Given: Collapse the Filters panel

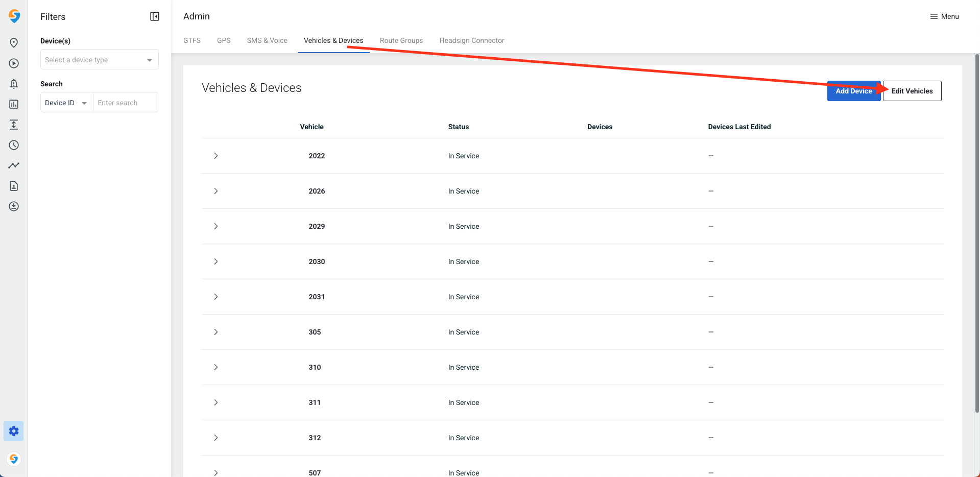Looking at the screenshot, I should coord(155,16).
